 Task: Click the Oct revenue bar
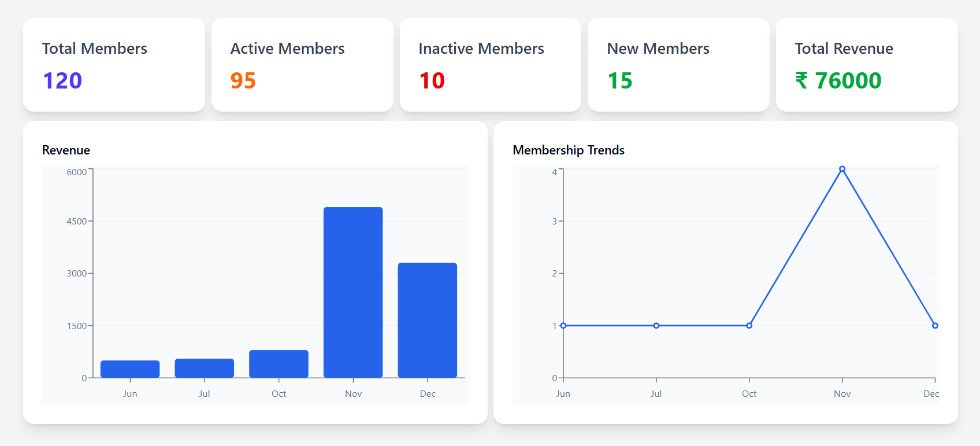[x=279, y=364]
